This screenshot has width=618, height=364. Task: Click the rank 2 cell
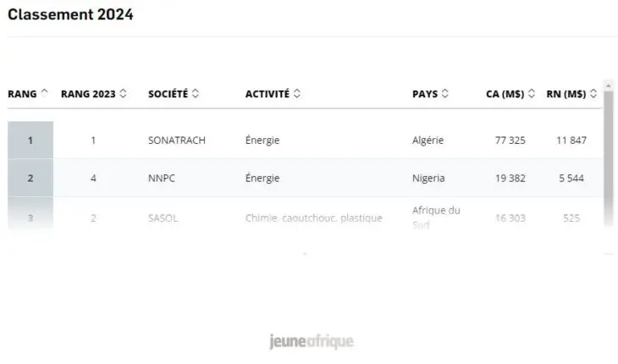pyautogui.click(x=30, y=179)
